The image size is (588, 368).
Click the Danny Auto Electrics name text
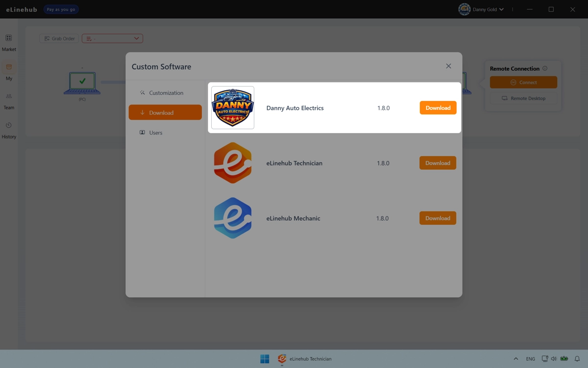pyautogui.click(x=295, y=108)
